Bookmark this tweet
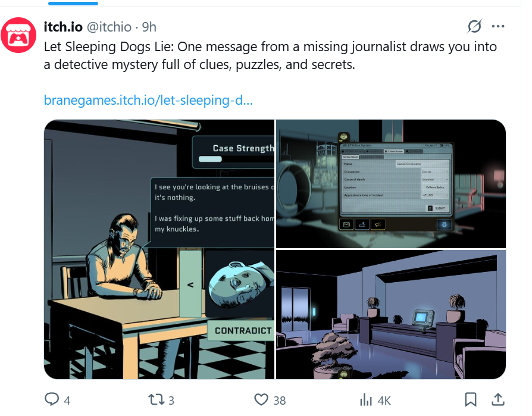532x416 pixels. 470,400
